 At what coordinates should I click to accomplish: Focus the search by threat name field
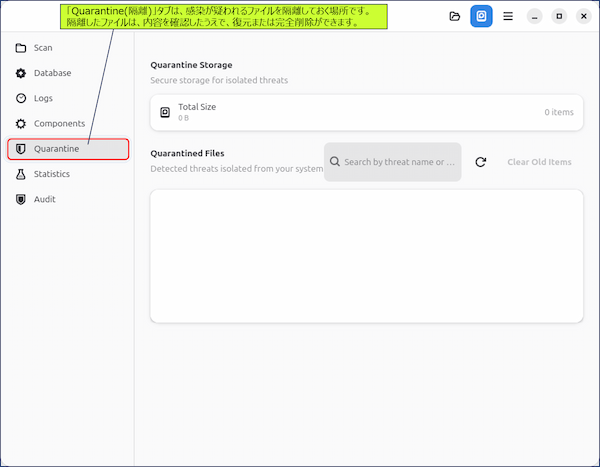tap(393, 162)
